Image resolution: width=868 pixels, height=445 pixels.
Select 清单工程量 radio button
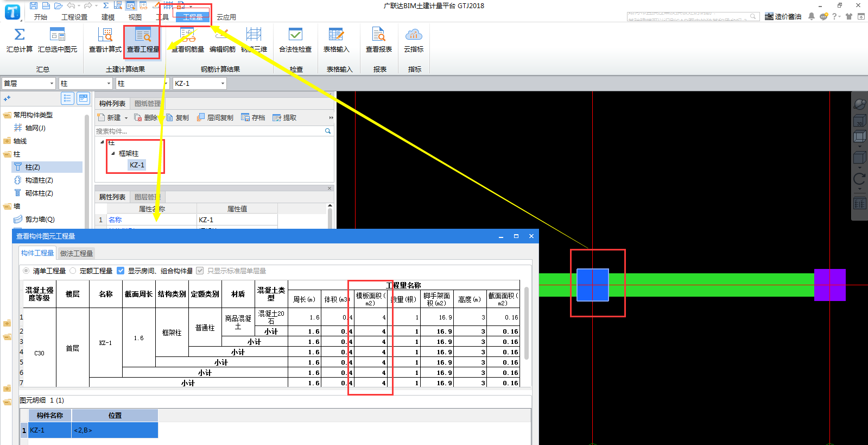(26, 271)
